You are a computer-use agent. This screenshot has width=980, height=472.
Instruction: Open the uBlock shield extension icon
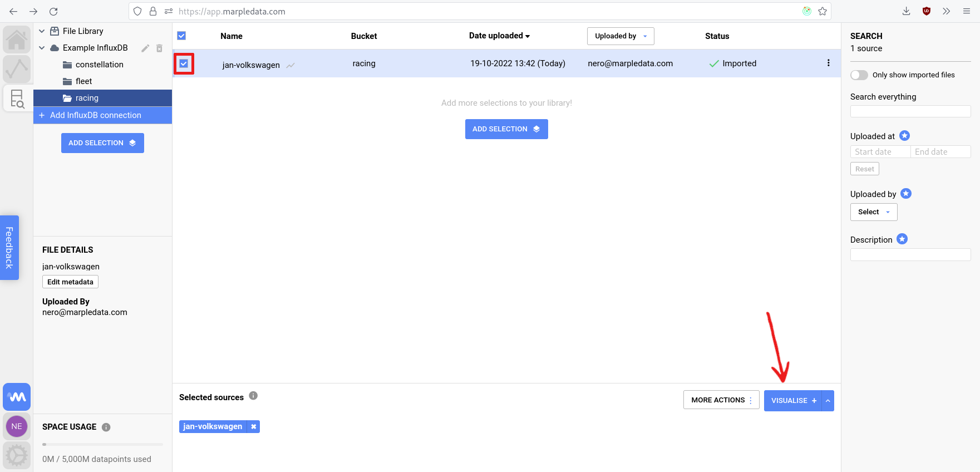pyautogui.click(x=927, y=11)
